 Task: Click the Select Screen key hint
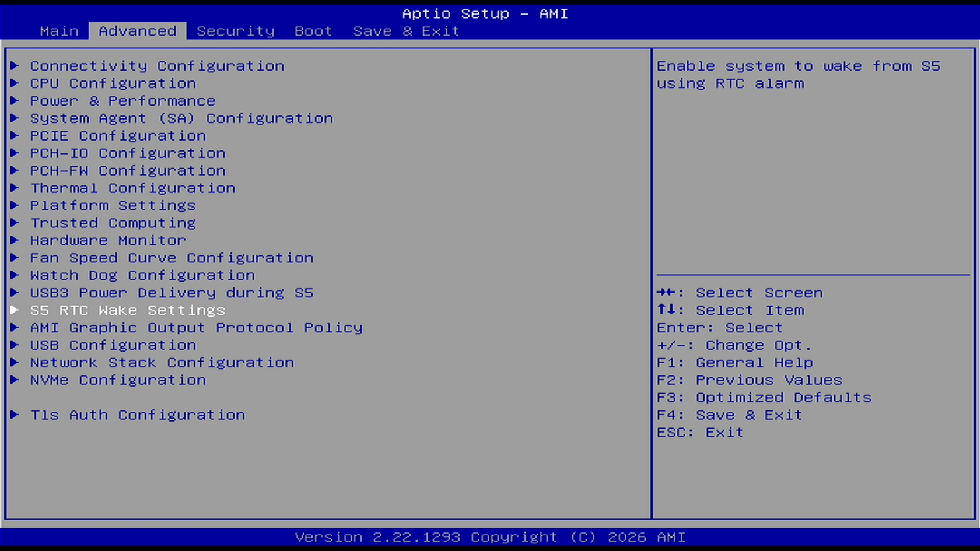click(x=740, y=293)
